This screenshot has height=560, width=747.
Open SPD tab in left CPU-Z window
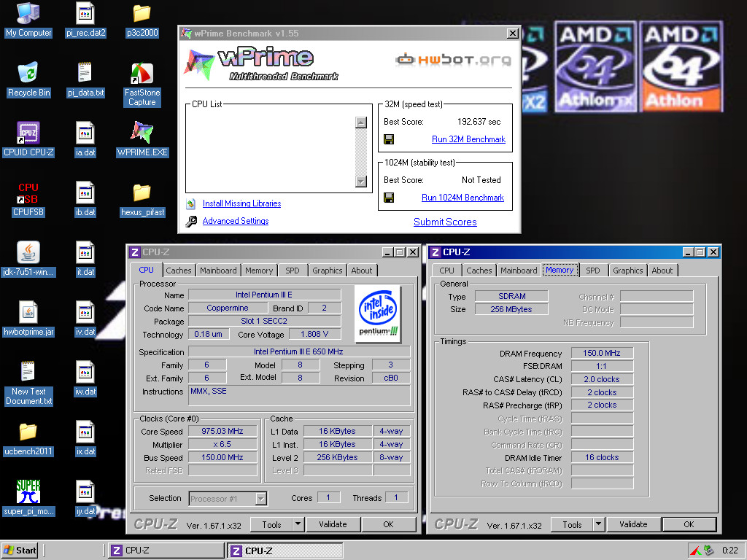(x=293, y=271)
